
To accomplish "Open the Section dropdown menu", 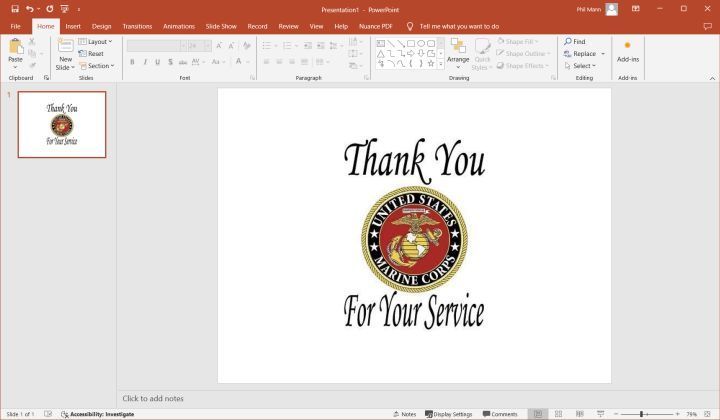I will [x=97, y=66].
